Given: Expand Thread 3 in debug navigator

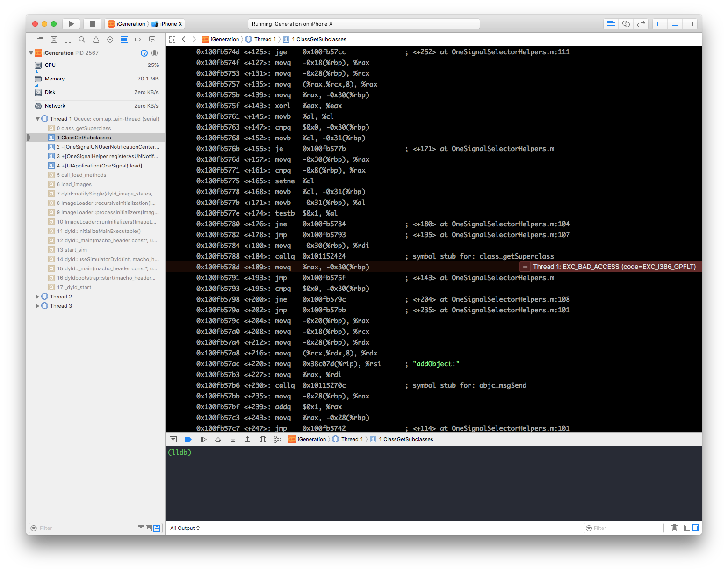Looking at the screenshot, I should (x=38, y=306).
